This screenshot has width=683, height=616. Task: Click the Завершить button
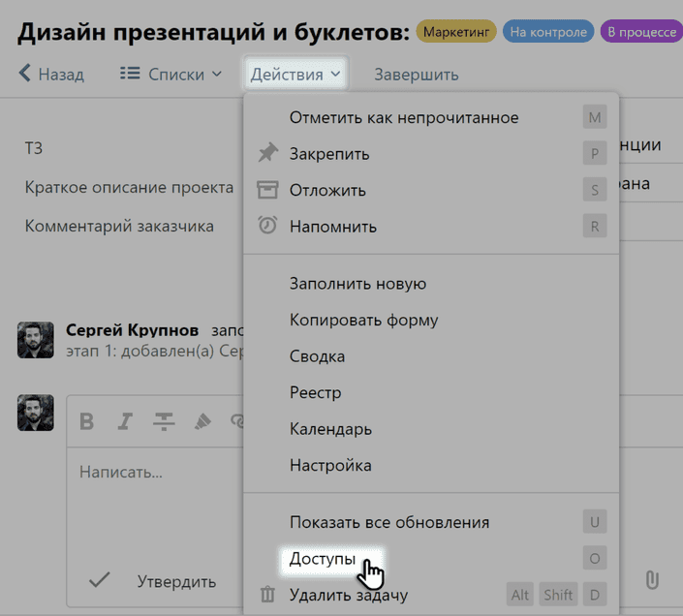pyautogui.click(x=417, y=74)
